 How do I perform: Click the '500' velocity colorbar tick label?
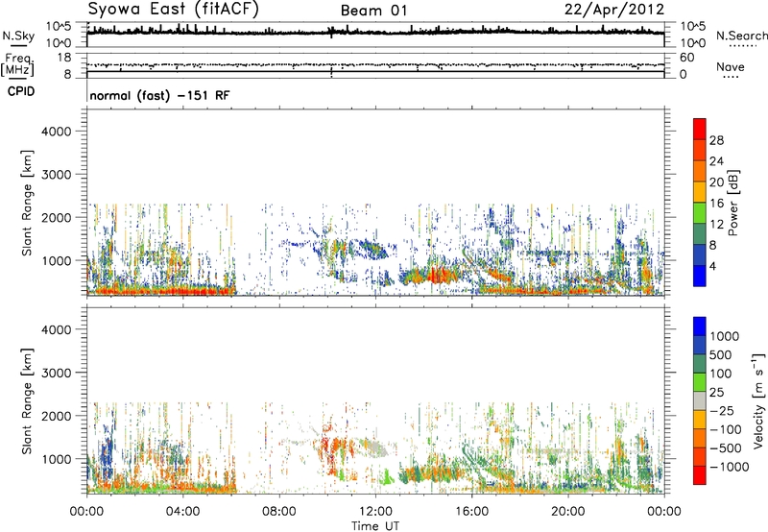tap(721, 354)
